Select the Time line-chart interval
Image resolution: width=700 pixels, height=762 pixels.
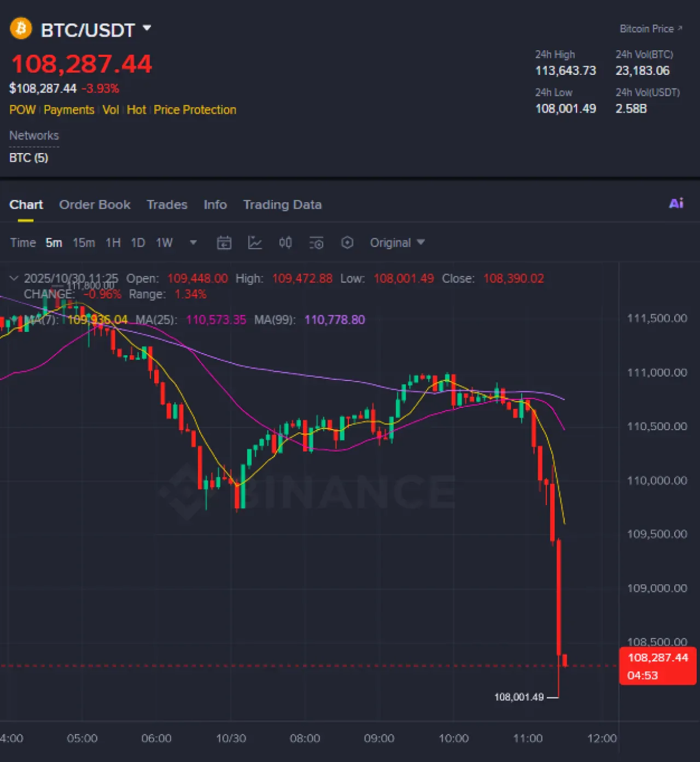(x=23, y=243)
